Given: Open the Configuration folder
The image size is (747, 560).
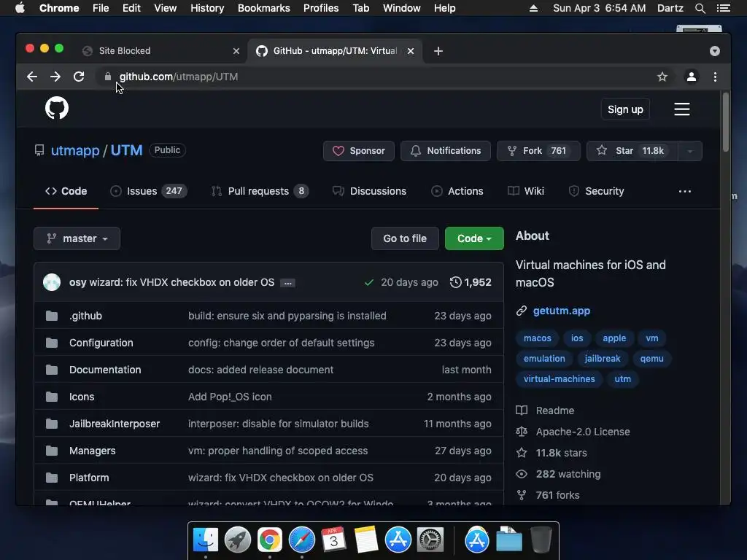Looking at the screenshot, I should [x=101, y=343].
